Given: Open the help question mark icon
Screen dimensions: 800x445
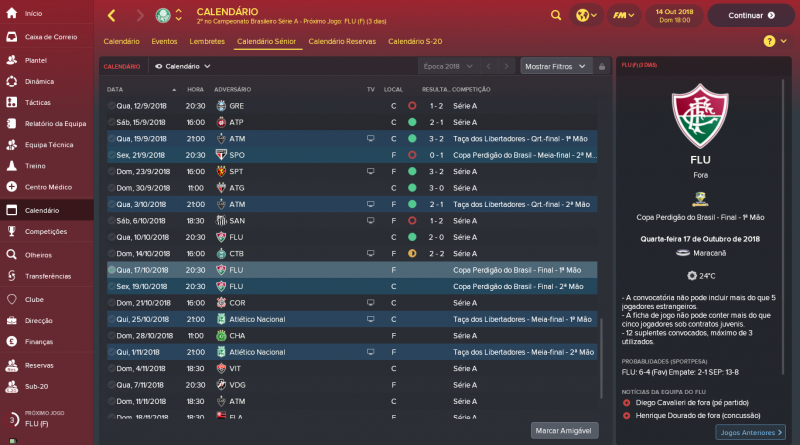Looking at the screenshot, I should point(769,41).
